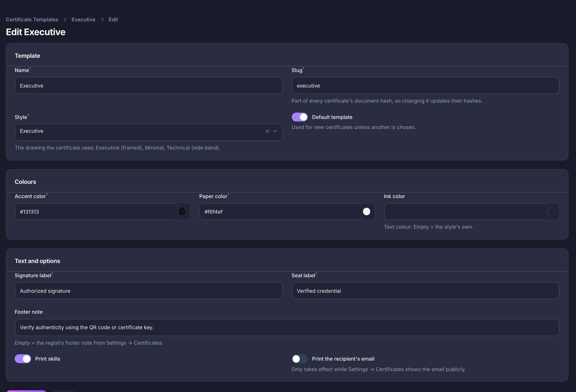Click the slug hint about document hash
This screenshot has height=392, width=576.
tap(387, 101)
